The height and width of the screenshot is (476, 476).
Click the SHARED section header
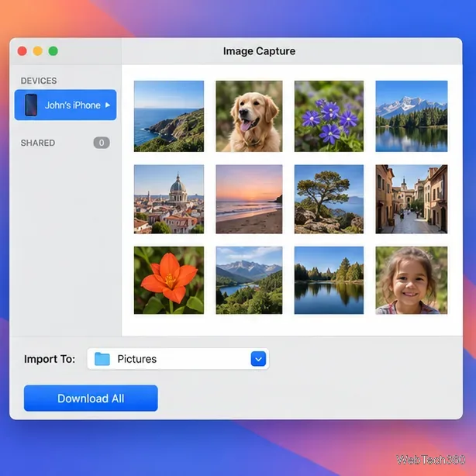pos(38,143)
